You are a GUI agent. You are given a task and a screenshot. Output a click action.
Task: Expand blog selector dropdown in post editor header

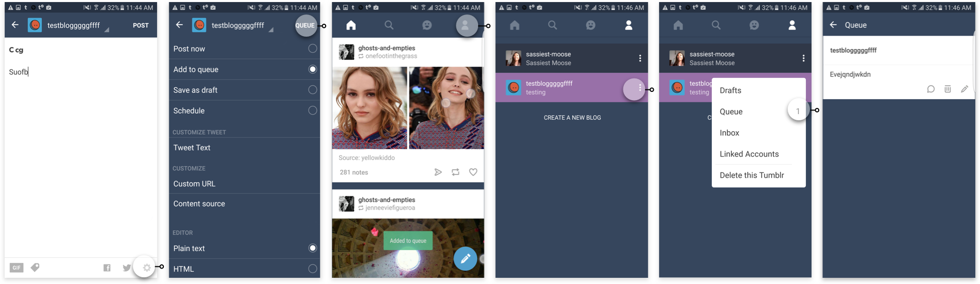coord(107,30)
